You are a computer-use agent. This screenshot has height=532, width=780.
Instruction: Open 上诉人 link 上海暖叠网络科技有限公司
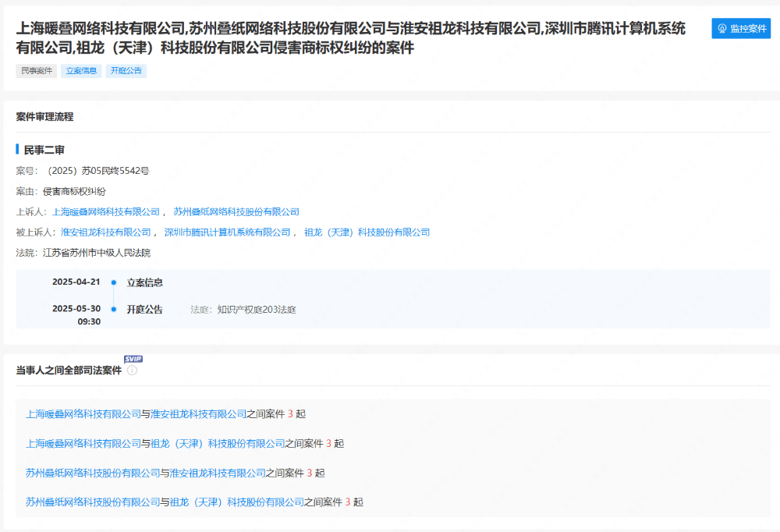(x=105, y=212)
